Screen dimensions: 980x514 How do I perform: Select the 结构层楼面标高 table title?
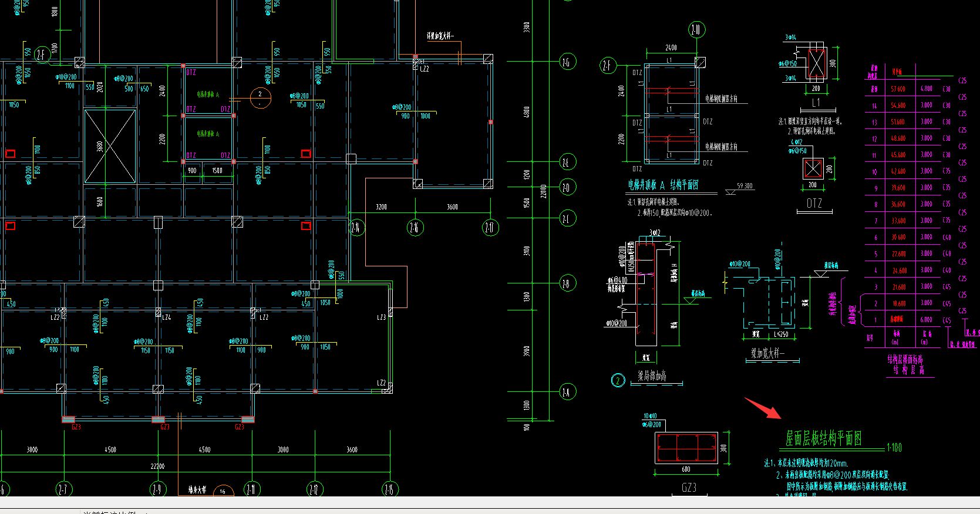[905, 360]
